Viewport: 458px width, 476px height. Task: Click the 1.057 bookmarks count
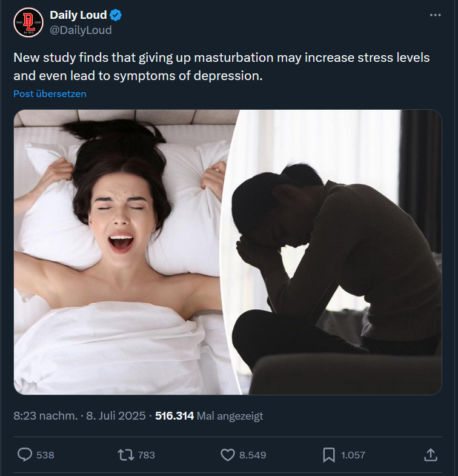pos(353,455)
